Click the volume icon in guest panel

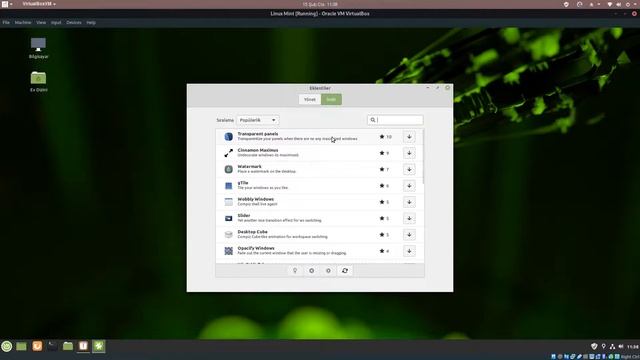(621, 347)
